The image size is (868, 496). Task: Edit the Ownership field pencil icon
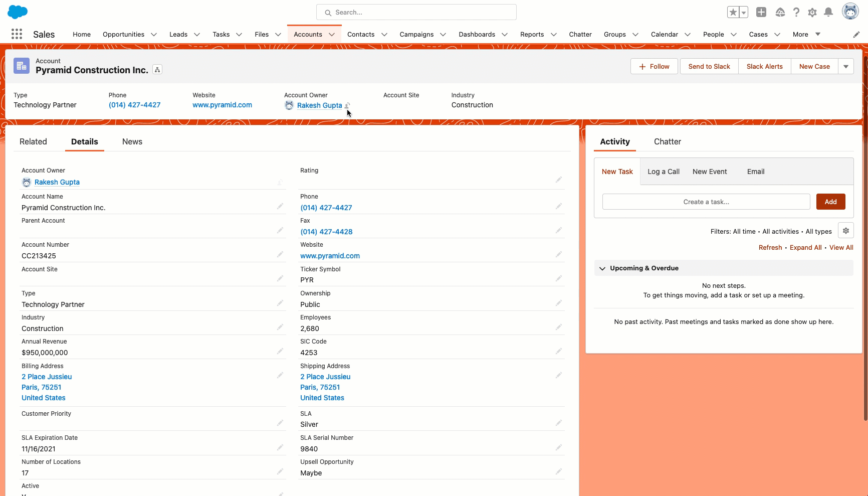(558, 303)
